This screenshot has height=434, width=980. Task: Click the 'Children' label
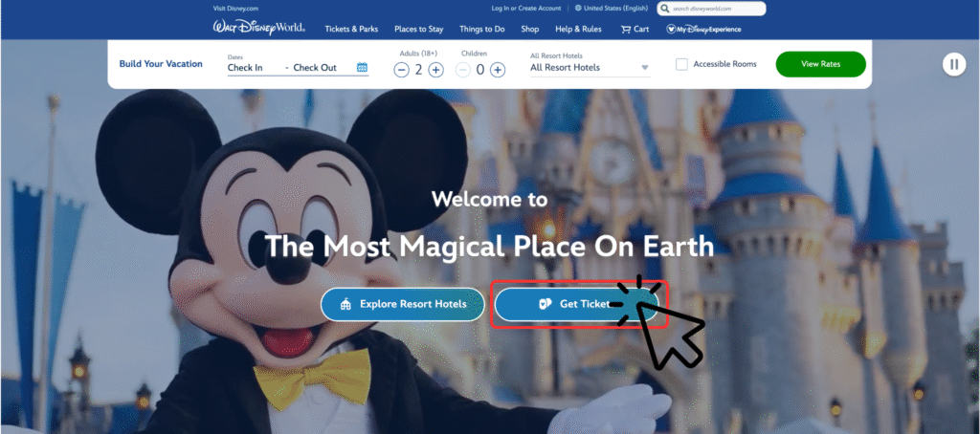pos(474,54)
